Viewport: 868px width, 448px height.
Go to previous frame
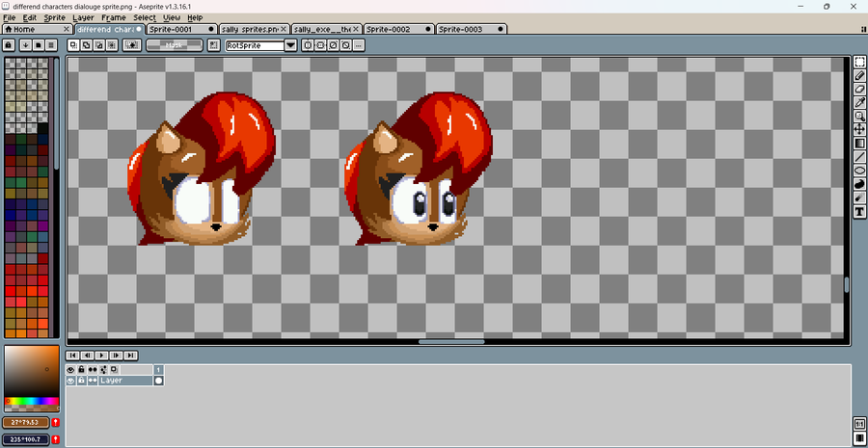pos(87,356)
